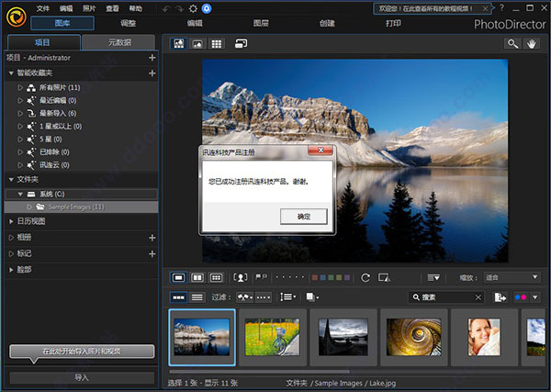Image resolution: width=551 pixels, height=392 pixels.
Task: Open the star rating filter dropdown
Action: pos(264,297)
